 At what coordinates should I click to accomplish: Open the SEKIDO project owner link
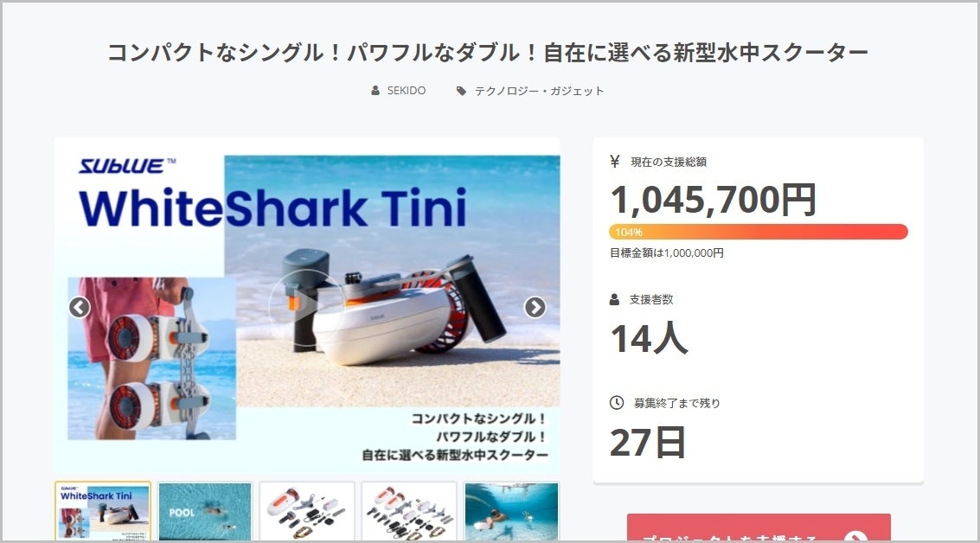(407, 91)
